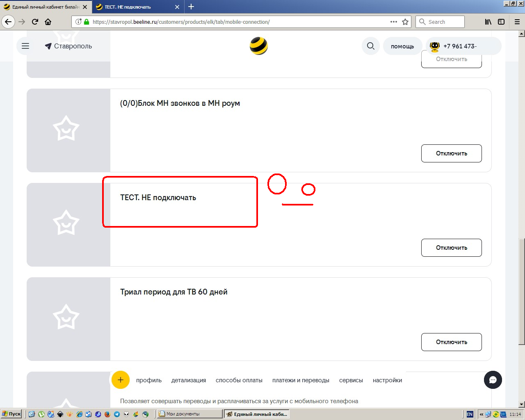Click the green padlock site security icon
The image size is (525, 420).
(87, 22)
